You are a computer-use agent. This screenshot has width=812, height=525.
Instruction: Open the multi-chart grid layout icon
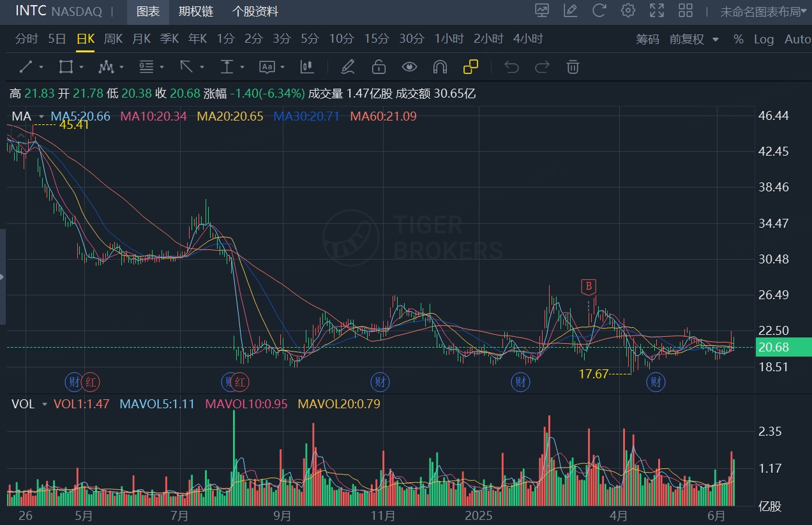(686, 10)
